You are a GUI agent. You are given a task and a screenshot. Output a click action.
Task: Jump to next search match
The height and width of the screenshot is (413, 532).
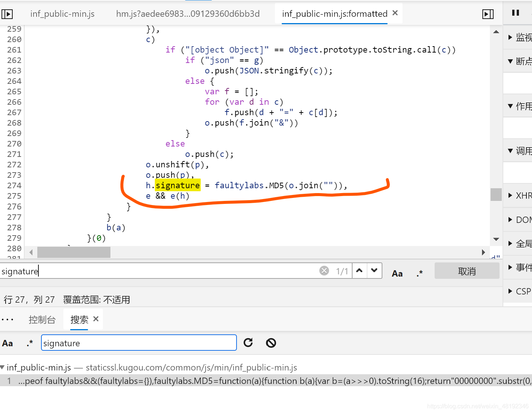point(374,271)
